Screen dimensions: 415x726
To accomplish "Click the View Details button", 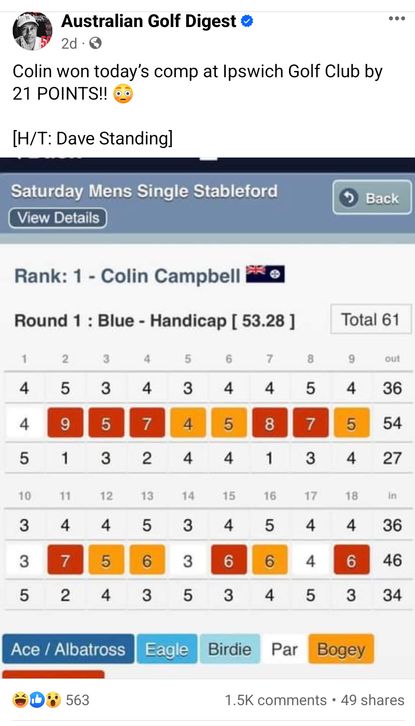I will tap(58, 218).
